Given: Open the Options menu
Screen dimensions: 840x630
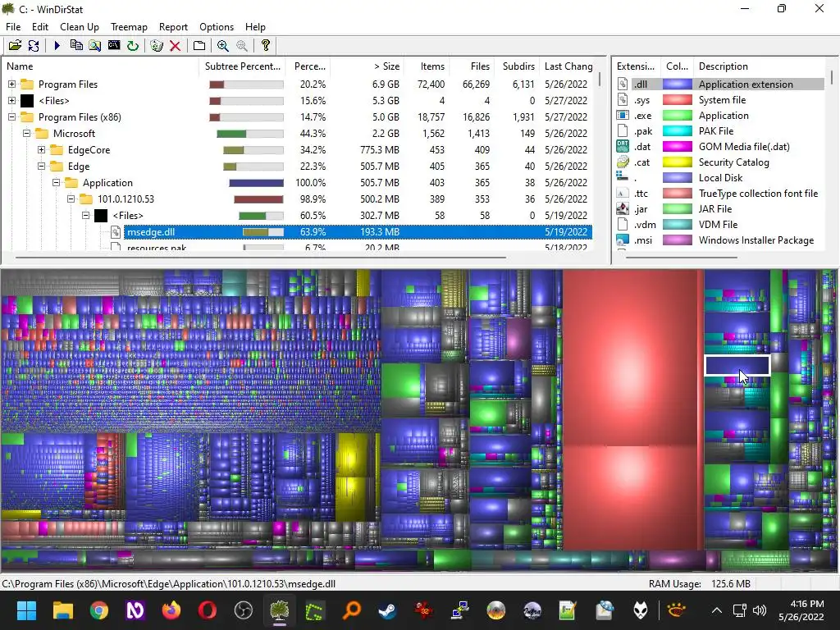Looking at the screenshot, I should [217, 27].
